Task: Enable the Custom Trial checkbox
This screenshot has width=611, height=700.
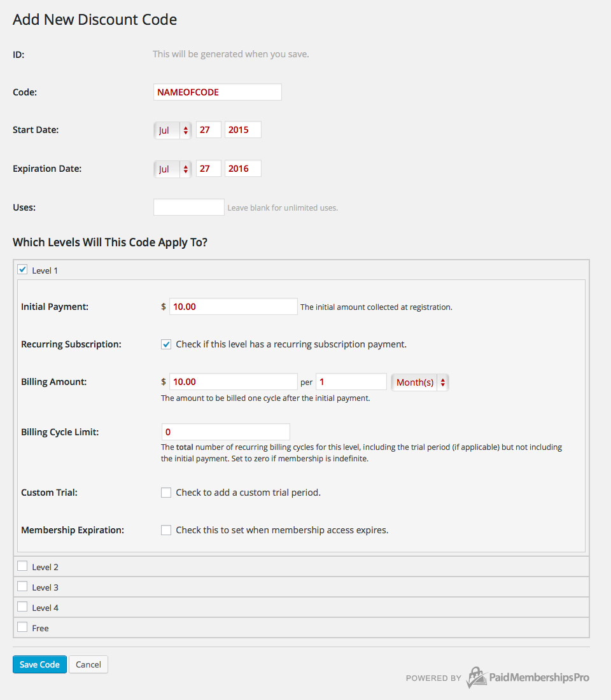Action: 166,493
